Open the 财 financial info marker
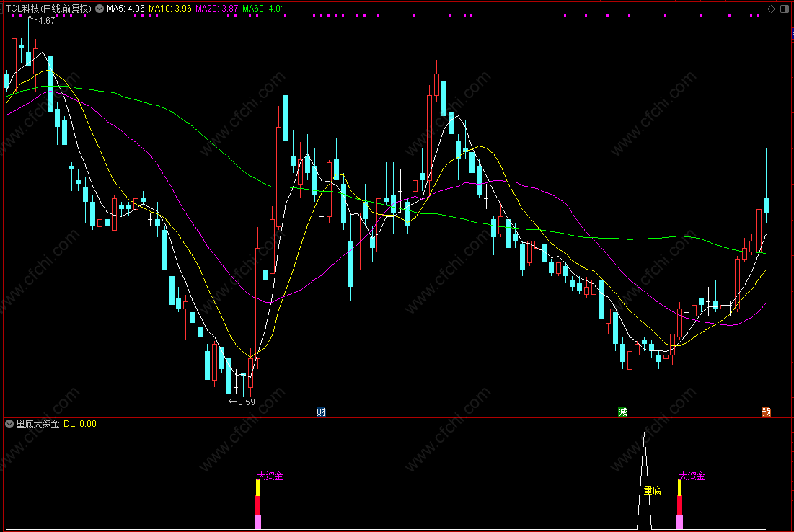Image resolution: width=794 pixels, height=532 pixels. point(321,412)
